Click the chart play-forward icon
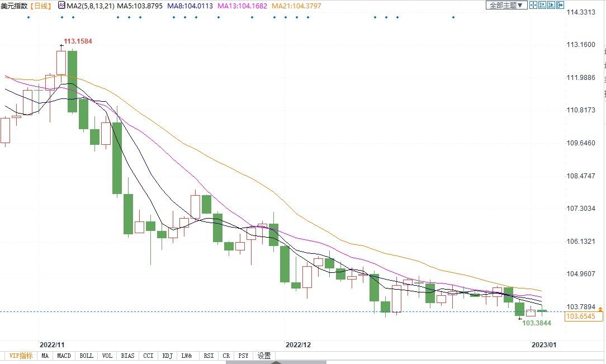Image resolution: width=606 pixels, height=364 pixels. tap(551, 5)
